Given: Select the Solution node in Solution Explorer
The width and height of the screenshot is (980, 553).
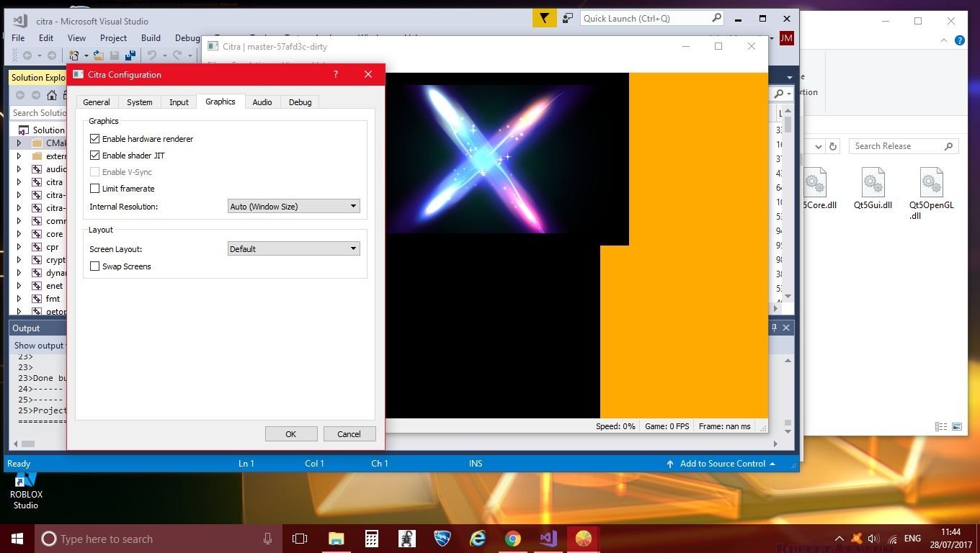Looking at the screenshot, I should tap(42, 130).
